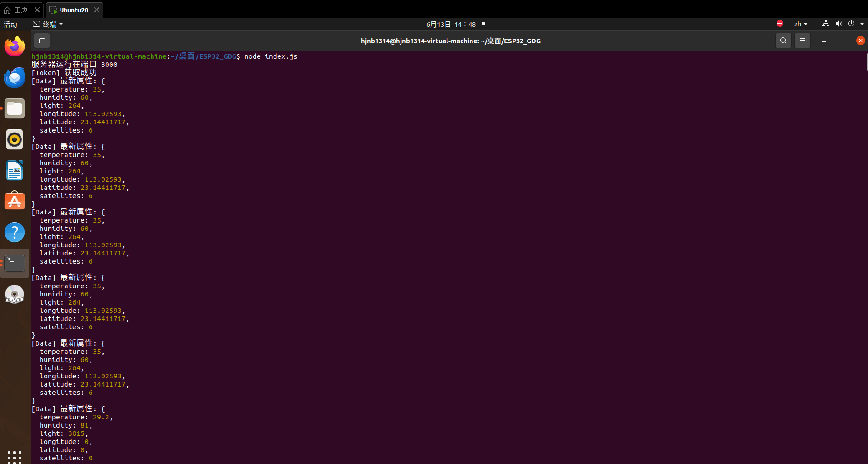
Task: Click the DVD disc icon in the dock
Action: [15, 294]
